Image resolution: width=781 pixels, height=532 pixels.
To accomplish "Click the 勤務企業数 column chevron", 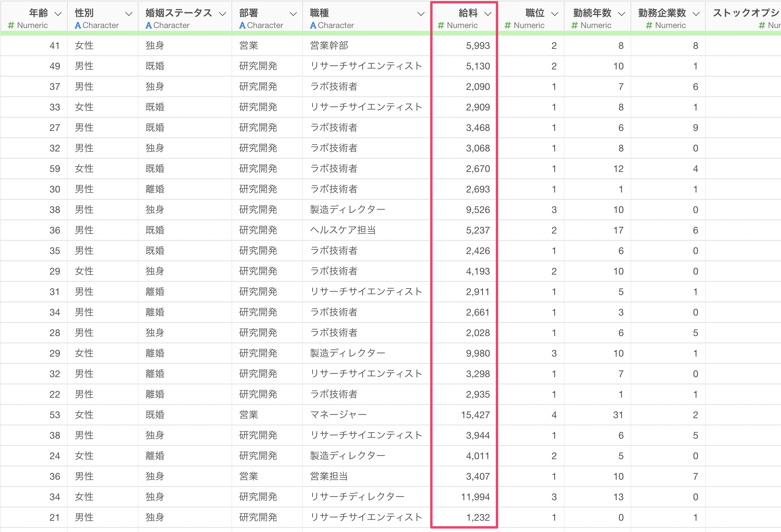I will [x=696, y=14].
